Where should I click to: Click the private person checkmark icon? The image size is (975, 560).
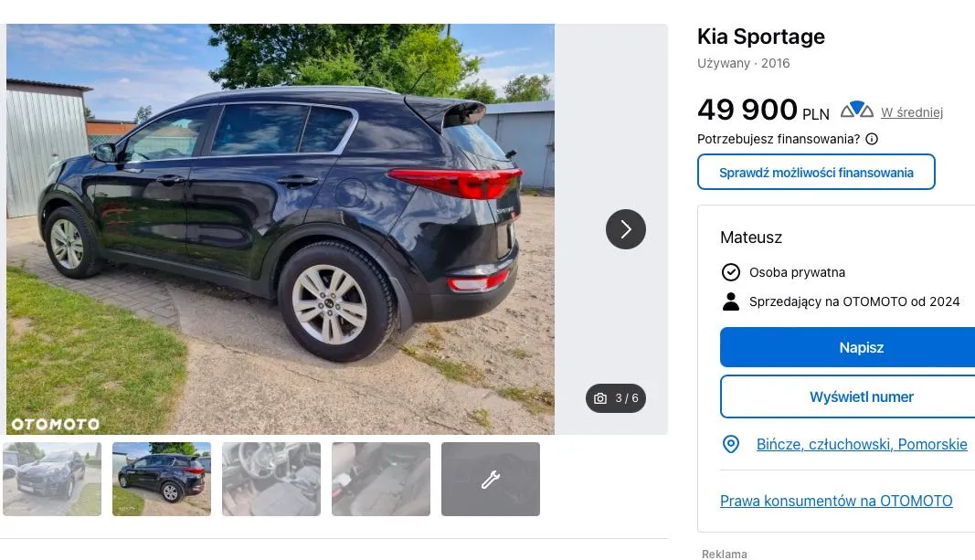click(x=731, y=272)
